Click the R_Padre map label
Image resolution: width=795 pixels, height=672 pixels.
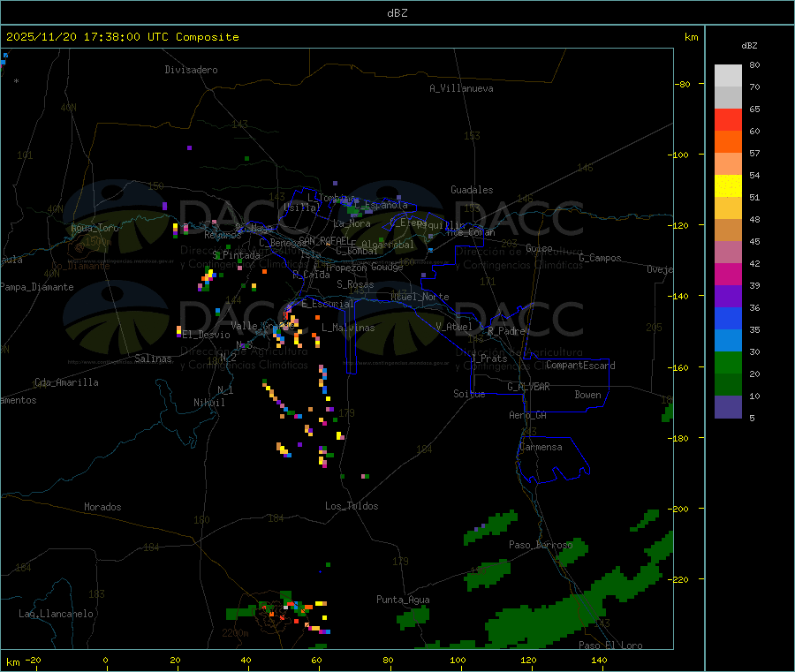coord(506,331)
